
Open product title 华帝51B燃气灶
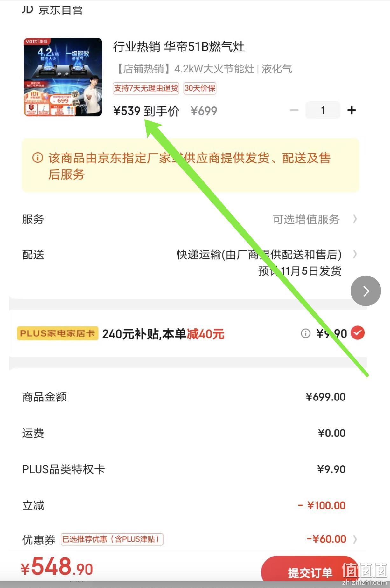click(x=179, y=47)
